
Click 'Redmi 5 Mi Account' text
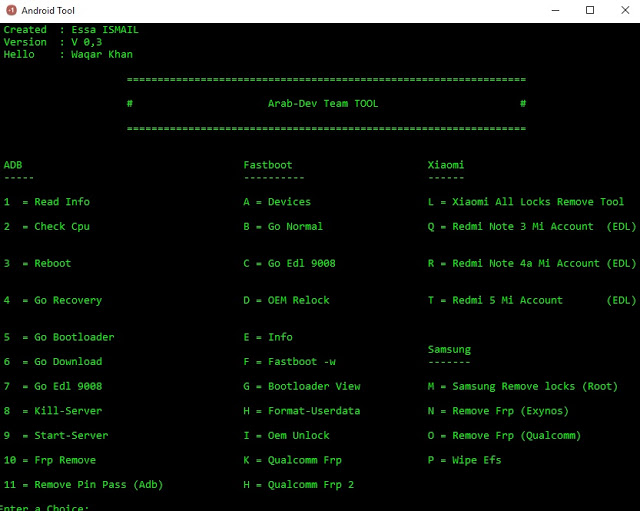[x=507, y=300]
